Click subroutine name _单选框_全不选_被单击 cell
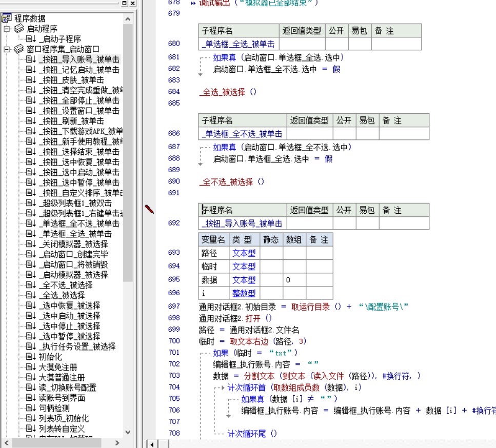The height and width of the screenshot is (448, 496). coord(242,134)
